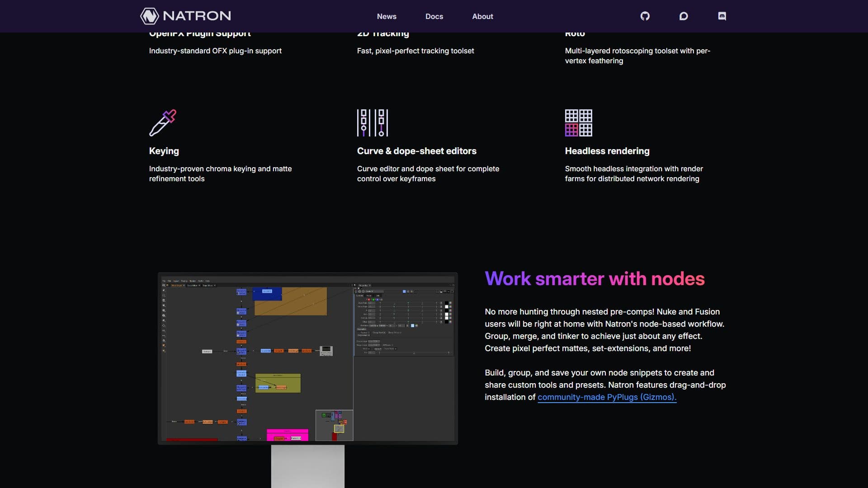868x488 pixels.
Task: Open the Docs menu item
Action: (x=434, y=16)
